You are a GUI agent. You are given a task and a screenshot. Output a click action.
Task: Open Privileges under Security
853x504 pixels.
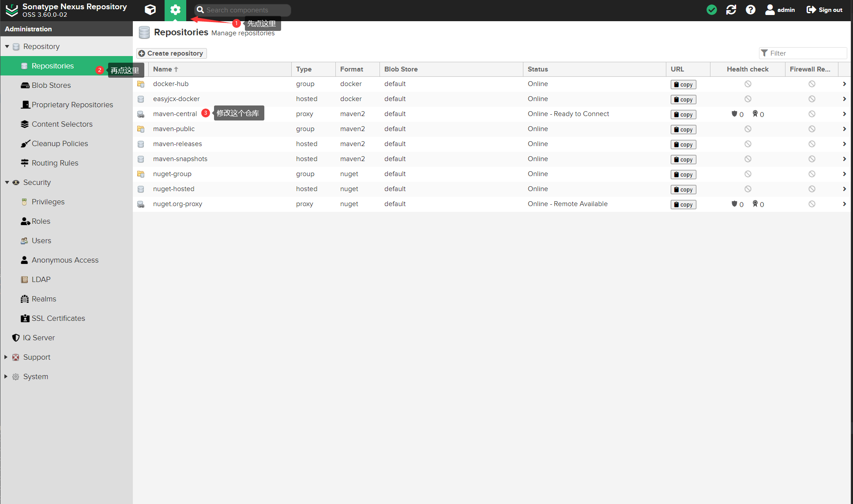[x=67, y=202]
